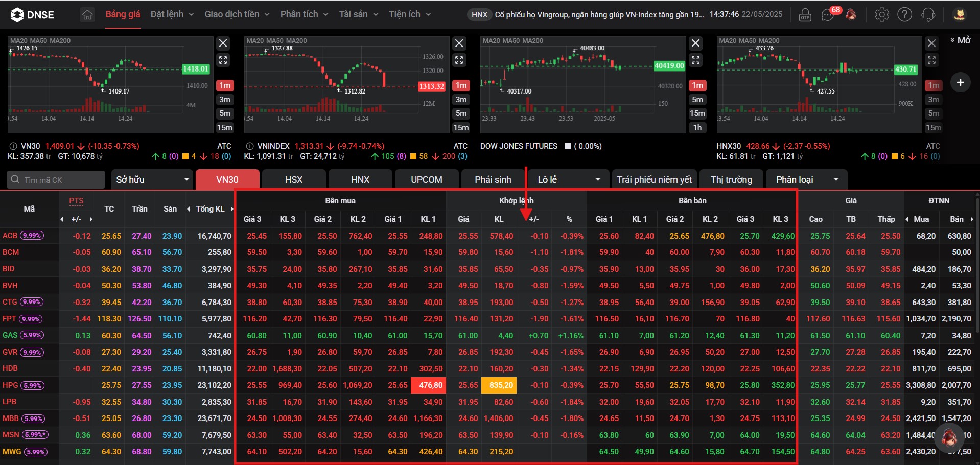Open chat messages with 68 badge
This screenshot has height=465, width=980.
(829, 14)
